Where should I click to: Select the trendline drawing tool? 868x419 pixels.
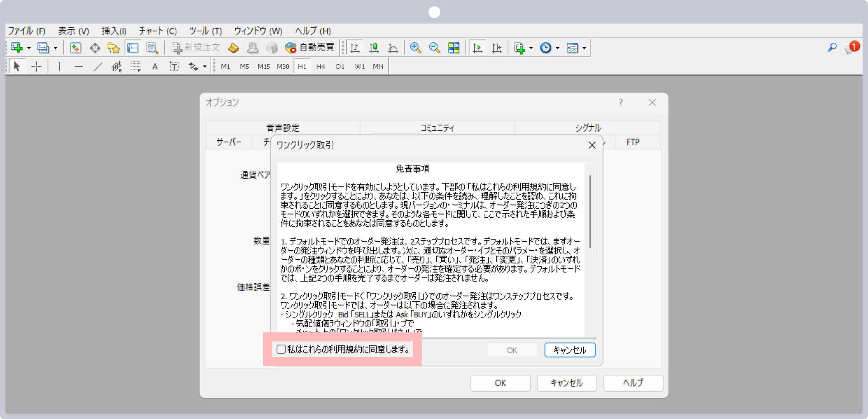click(98, 67)
